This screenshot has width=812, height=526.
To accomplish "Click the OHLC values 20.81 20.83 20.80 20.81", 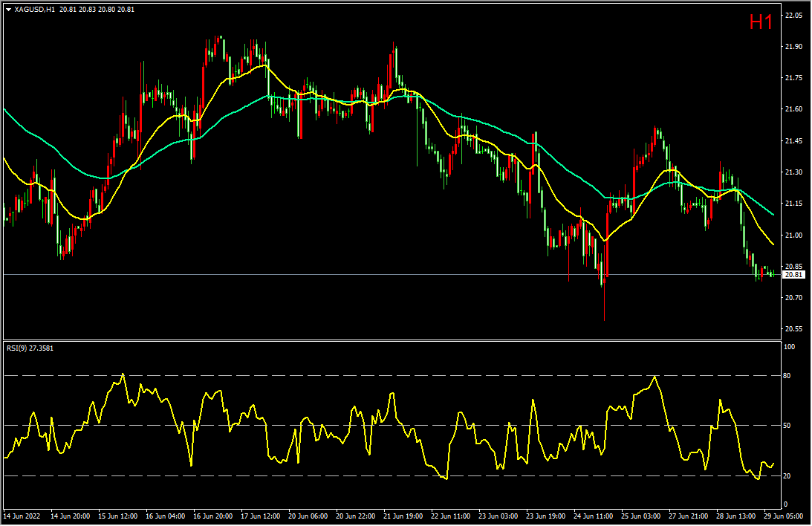I will click(97, 10).
